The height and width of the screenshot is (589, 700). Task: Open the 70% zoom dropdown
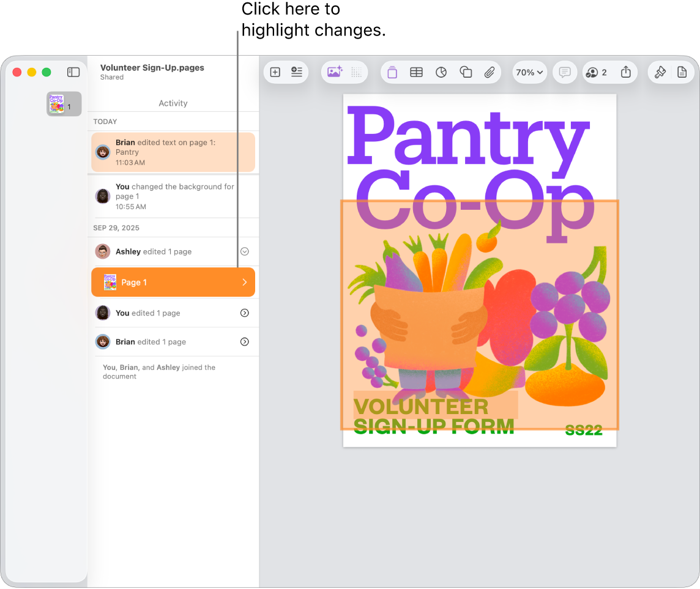click(x=529, y=72)
